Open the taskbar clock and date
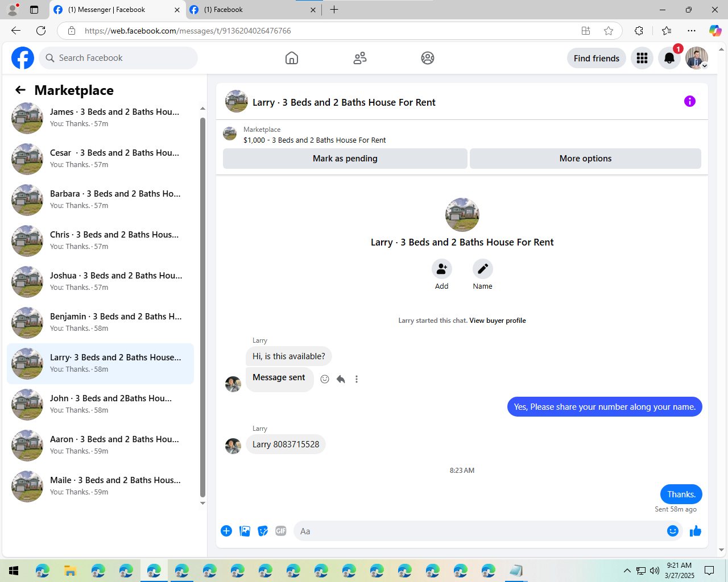Image resolution: width=728 pixels, height=582 pixels. pos(680,571)
